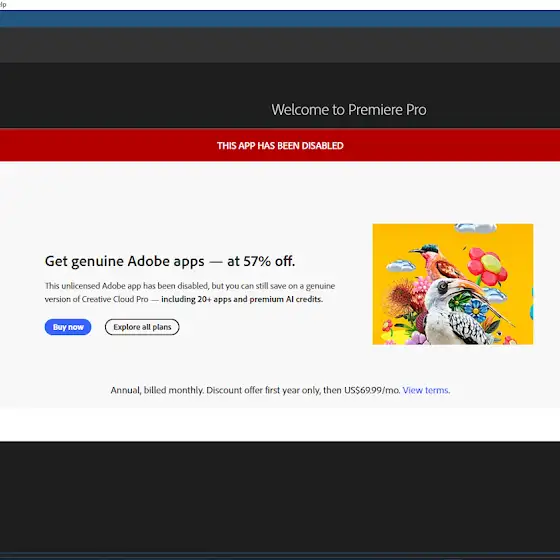The image size is (560, 560).
Task: Click the dark gray menu bar strip
Action: (280, 45)
